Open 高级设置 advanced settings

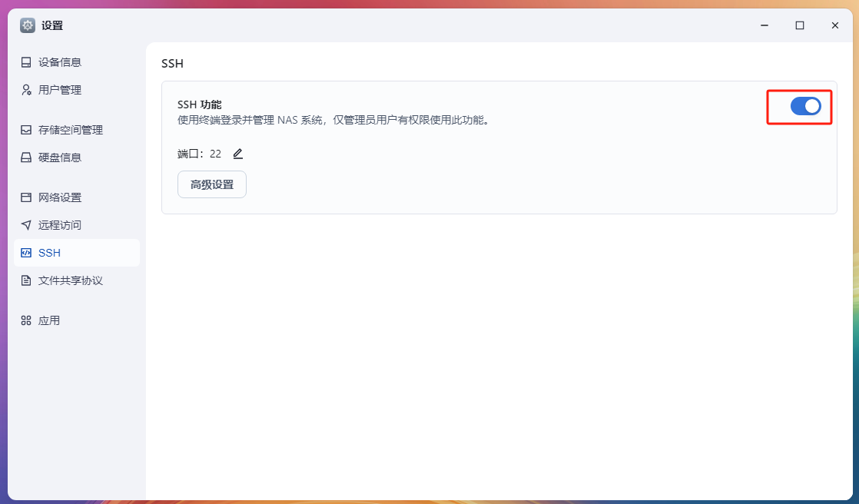(212, 184)
